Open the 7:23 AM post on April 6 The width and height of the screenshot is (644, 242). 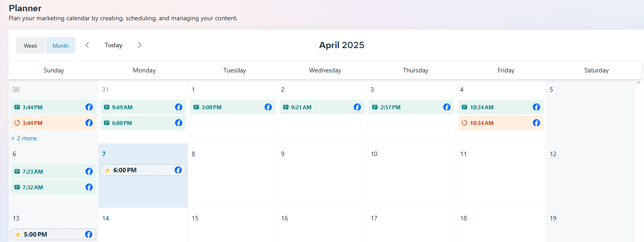coord(54,171)
